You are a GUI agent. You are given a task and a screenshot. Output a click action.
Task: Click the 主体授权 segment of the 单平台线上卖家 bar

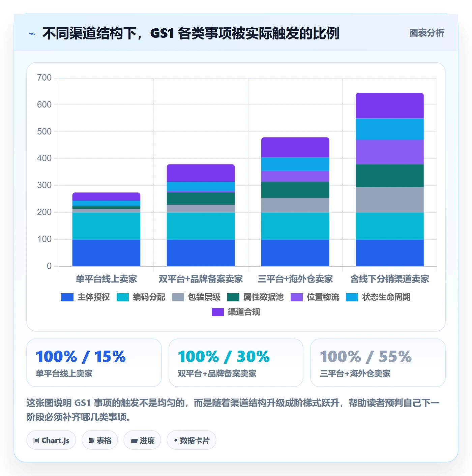click(106, 253)
